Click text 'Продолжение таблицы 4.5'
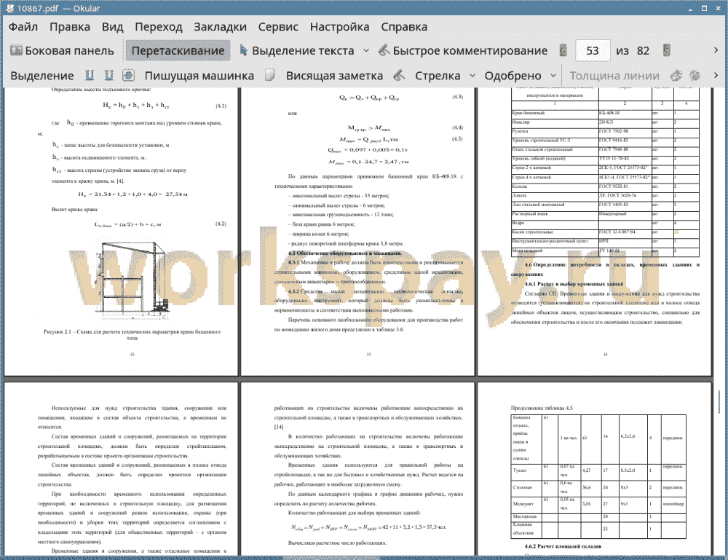728x560 pixels. point(542,408)
